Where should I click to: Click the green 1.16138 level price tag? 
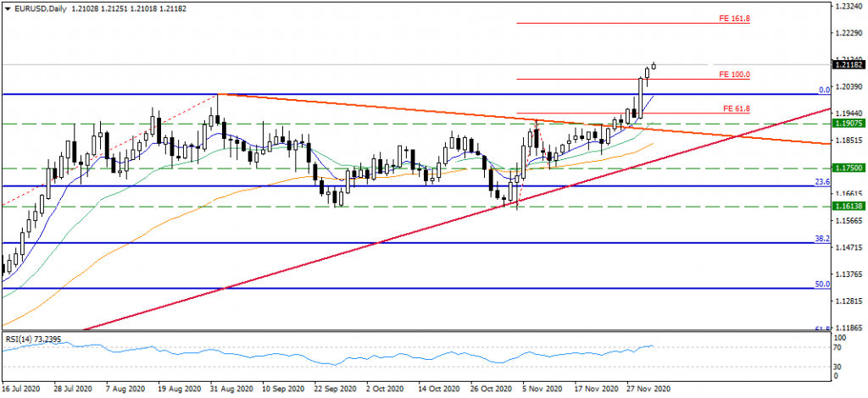pyautogui.click(x=849, y=207)
